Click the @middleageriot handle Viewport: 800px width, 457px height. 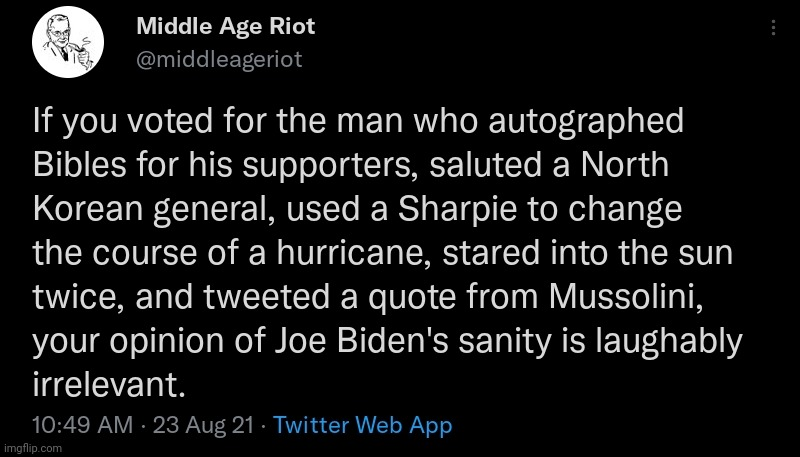(219, 59)
